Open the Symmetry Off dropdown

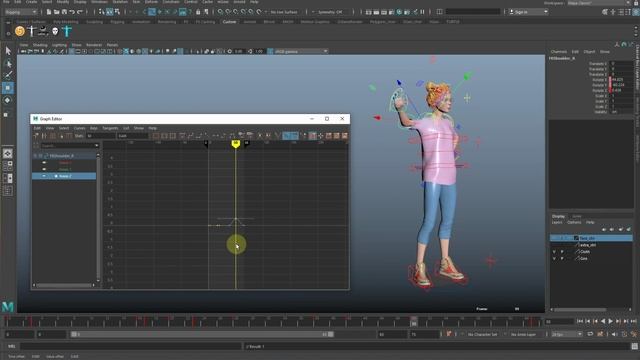[x=329, y=12]
